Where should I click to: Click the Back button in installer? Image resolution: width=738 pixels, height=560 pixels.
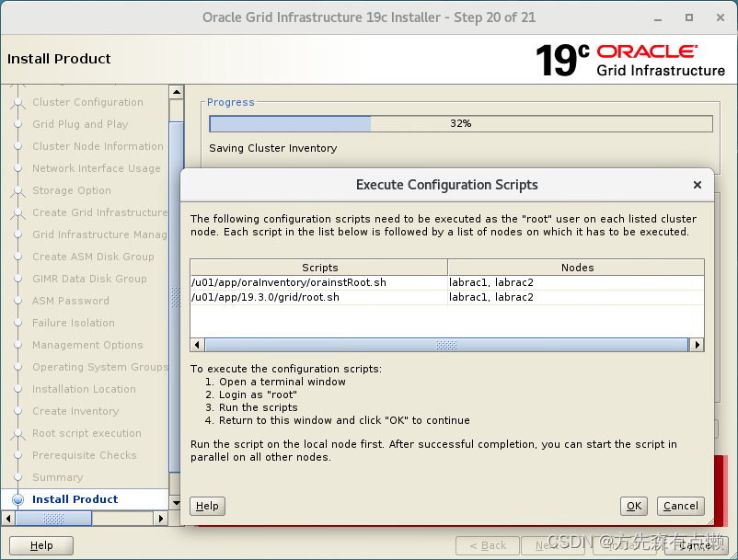coord(488,545)
